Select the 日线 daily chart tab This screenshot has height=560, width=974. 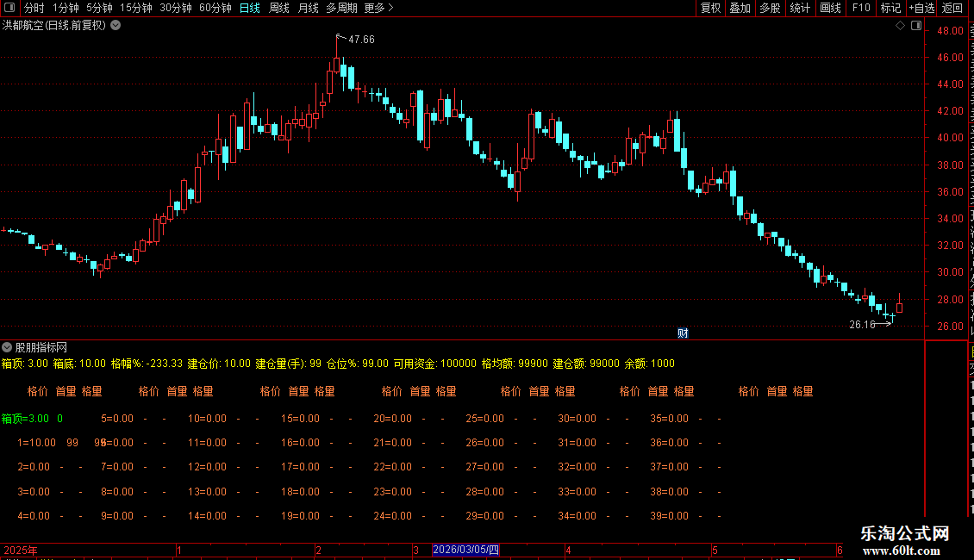250,8
